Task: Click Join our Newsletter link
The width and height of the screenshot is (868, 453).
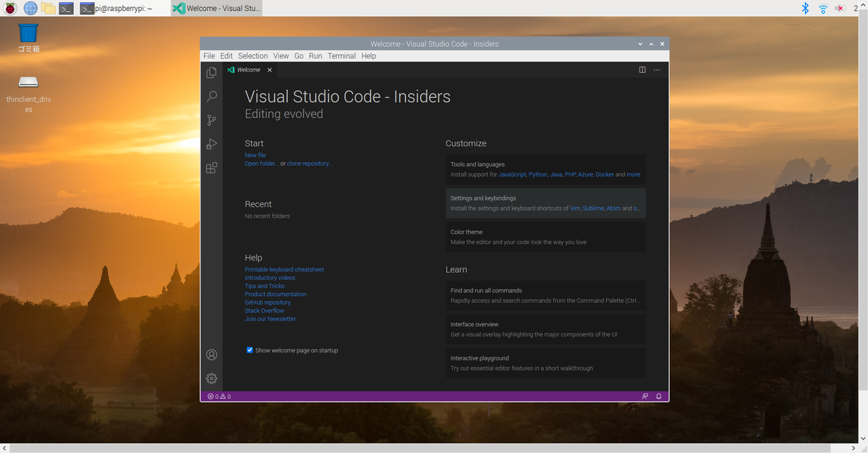Action: (x=271, y=319)
